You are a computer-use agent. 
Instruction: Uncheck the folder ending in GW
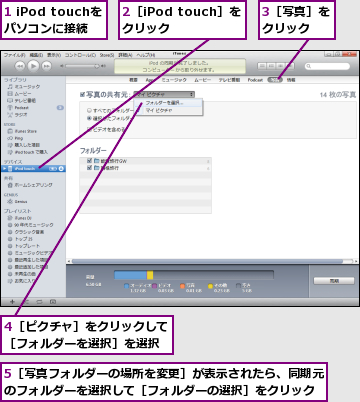pyautogui.click(x=89, y=161)
